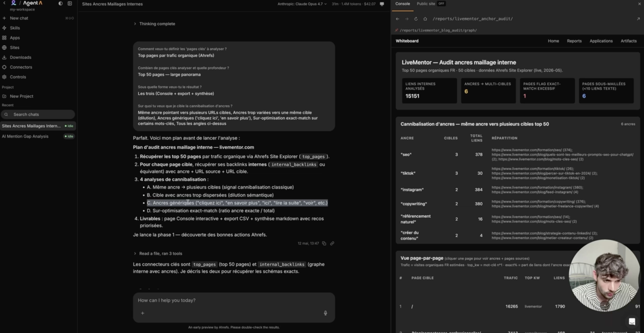Viewport: 644px width, 333px height.
Task: Go forward in the Console browser
Action: tap(407, 19)
